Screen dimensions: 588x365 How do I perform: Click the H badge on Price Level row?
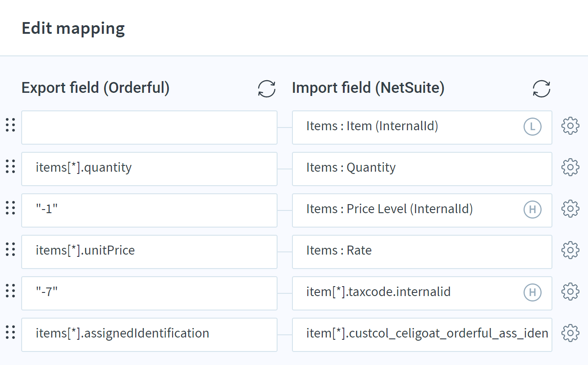532,210
